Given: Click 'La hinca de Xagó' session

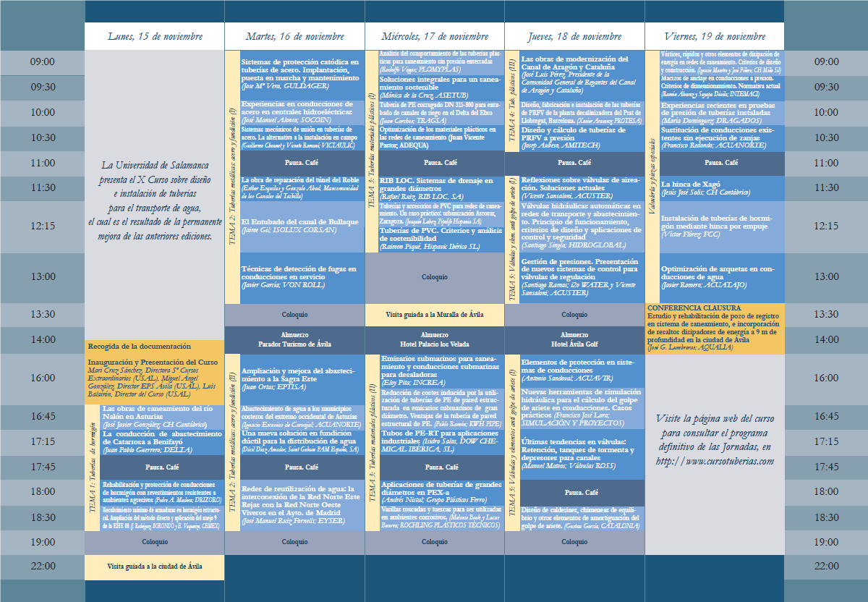Looking at the screenshot, I should tap(722, 188).
